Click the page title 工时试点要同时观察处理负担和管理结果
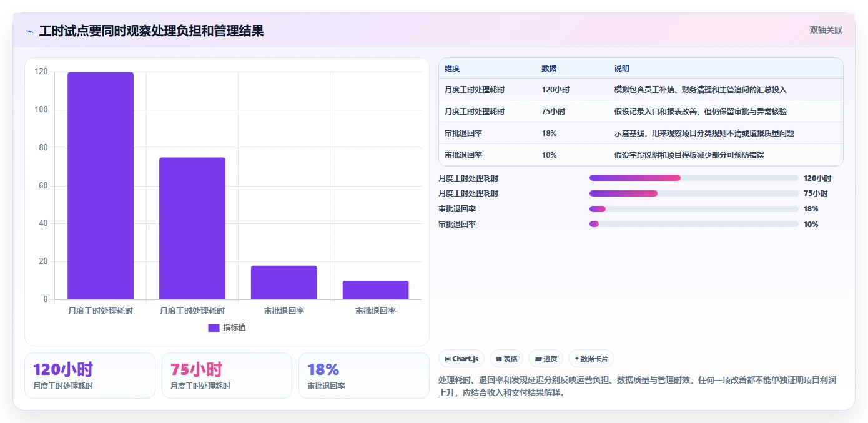This screenshot has width=868, height=423. click(151, 31)
